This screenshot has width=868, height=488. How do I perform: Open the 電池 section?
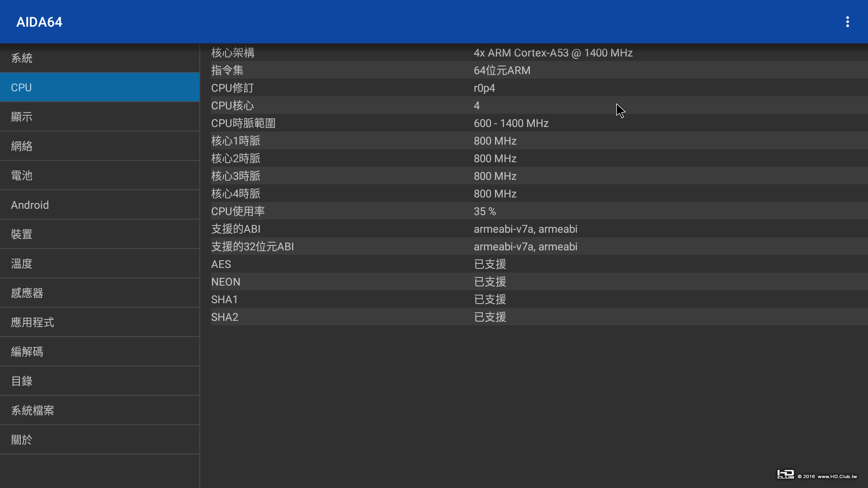pyautogui.click(x=99, y=176)
